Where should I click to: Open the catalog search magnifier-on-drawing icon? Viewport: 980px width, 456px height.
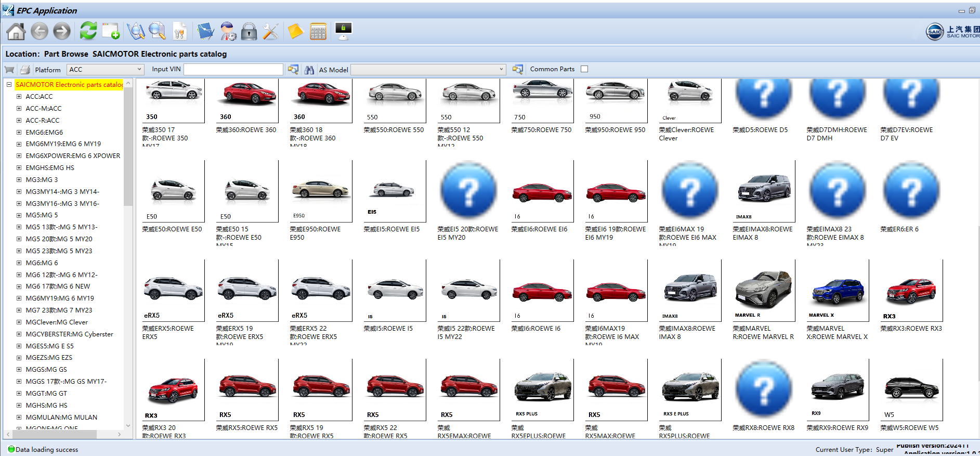pyautogui.click(x=136, y=31)
